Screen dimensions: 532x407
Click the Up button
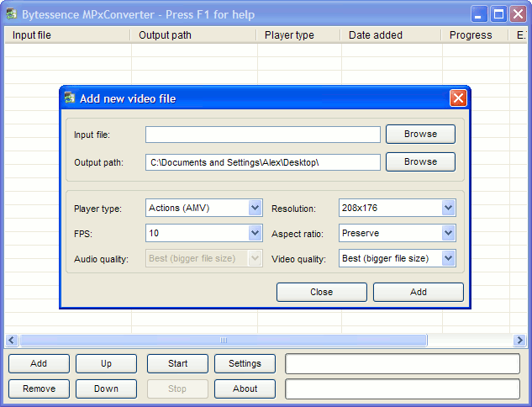(x=106, y=363)
